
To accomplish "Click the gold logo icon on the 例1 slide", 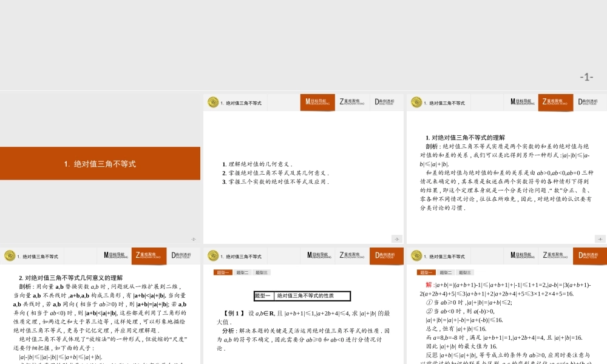I will click(x=213, y=256).
